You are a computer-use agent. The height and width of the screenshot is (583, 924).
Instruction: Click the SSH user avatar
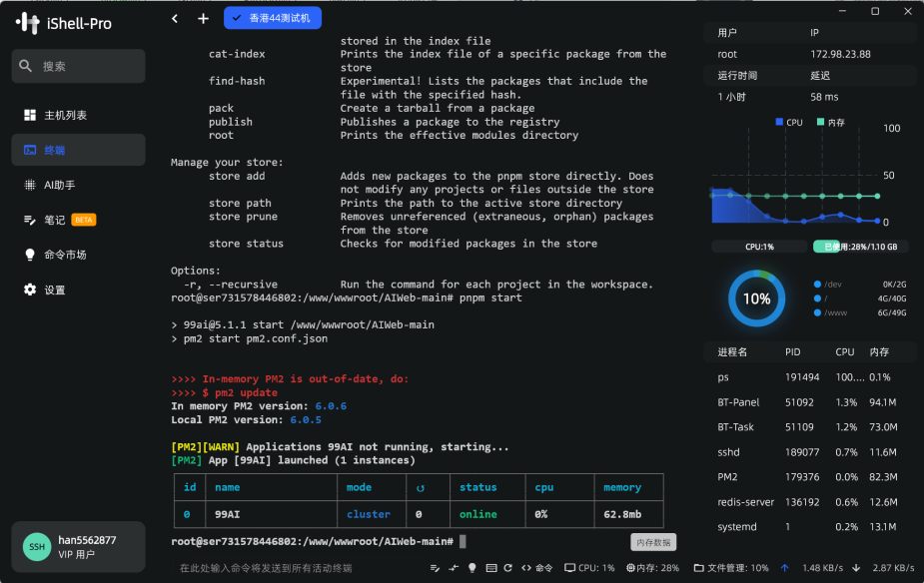click(x=37, y=546)
